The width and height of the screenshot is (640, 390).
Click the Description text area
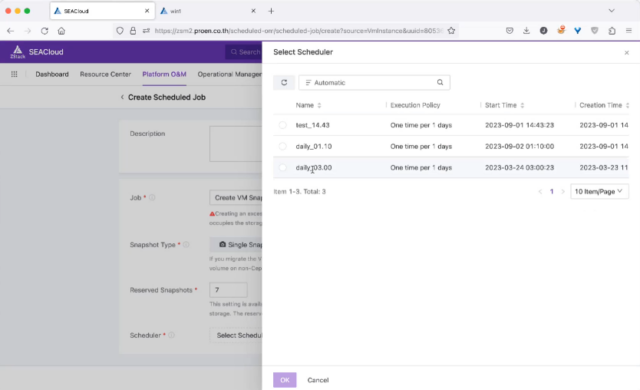point(236,144)
